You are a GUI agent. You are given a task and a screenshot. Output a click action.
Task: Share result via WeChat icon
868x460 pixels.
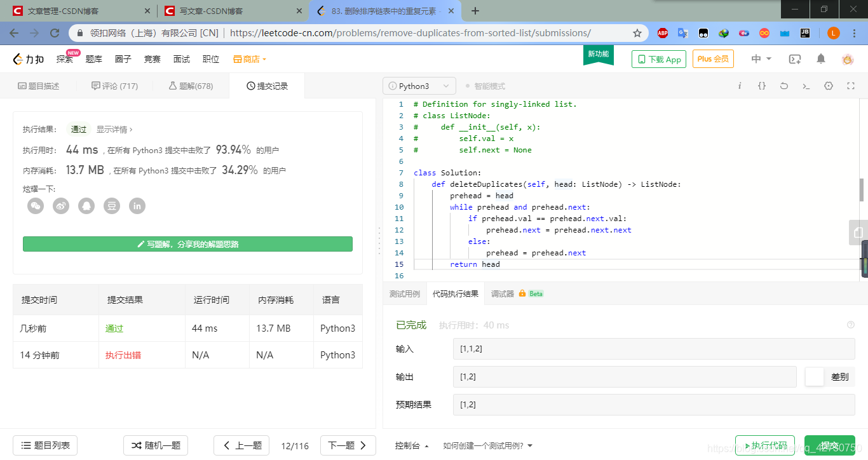click(36, 206)
